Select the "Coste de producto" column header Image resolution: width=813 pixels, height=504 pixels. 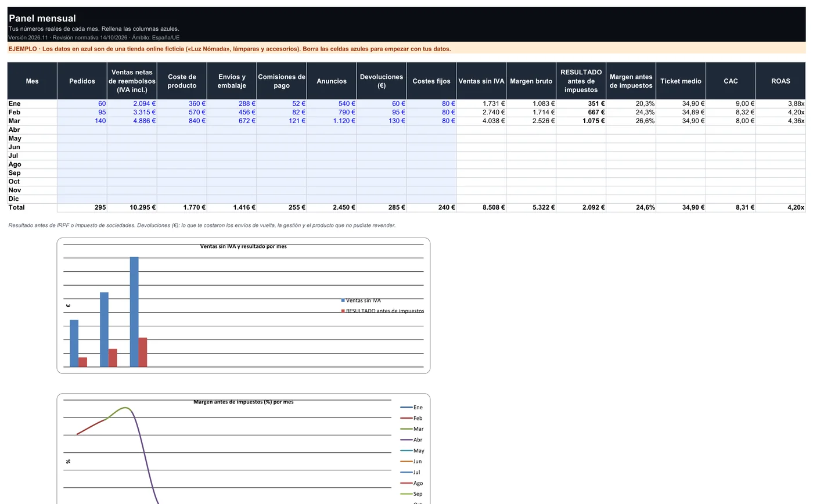pyautogui.click(x=182, y=81)
